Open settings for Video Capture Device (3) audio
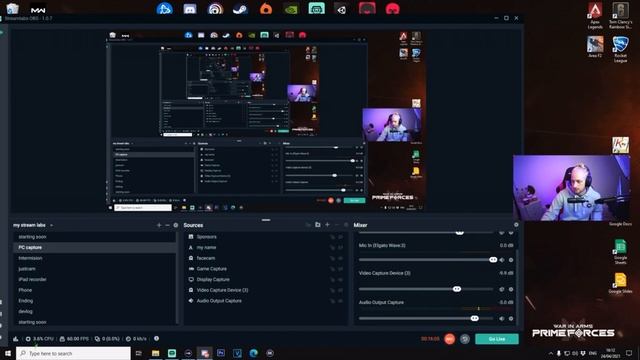This screenshot has height=360, width=640. tap(511, 289)
